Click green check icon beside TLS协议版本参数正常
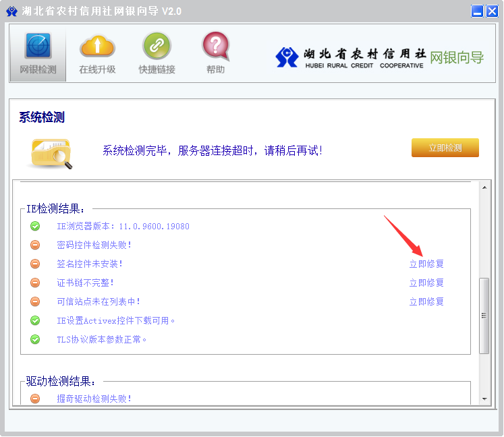 click(x=35, y=340)
